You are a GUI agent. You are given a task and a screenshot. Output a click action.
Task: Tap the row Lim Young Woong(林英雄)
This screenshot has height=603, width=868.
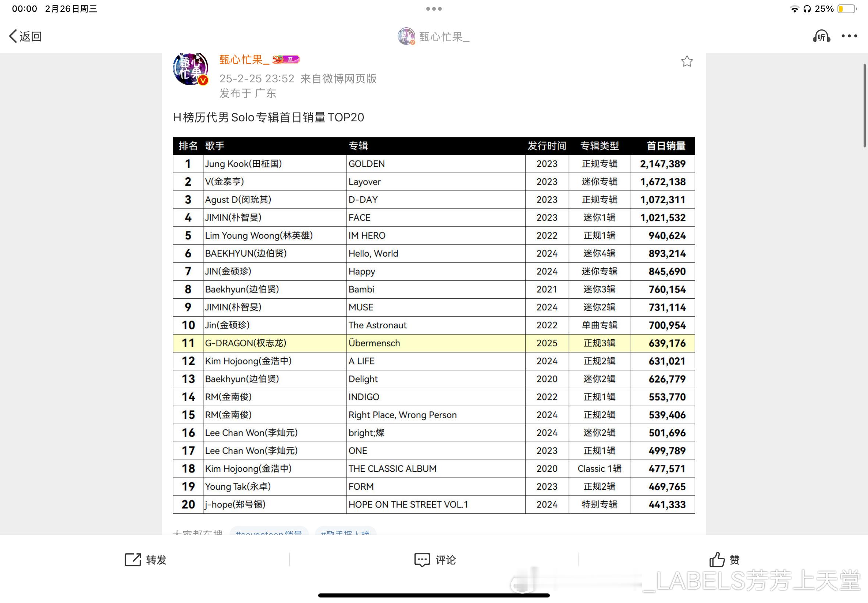click(x=434, y=235)
